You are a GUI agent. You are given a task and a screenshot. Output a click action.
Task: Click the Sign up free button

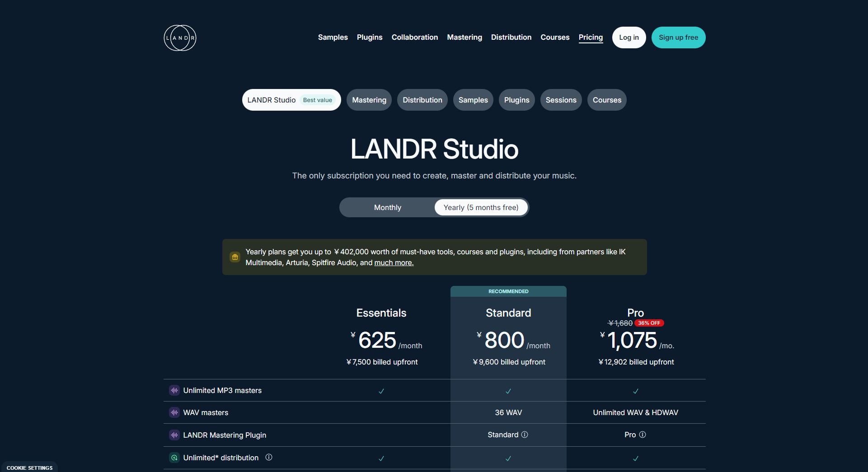point(678,37)
